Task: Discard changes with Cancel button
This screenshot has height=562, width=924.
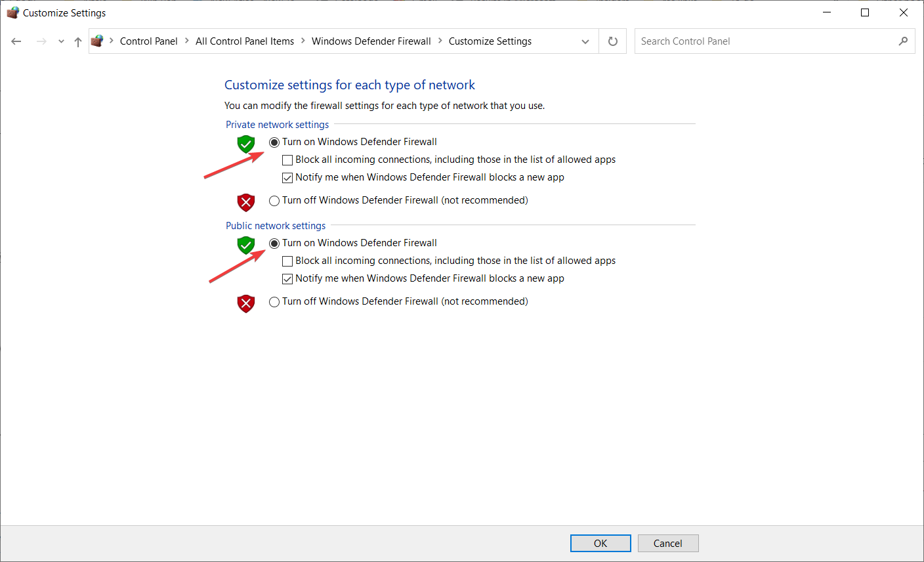Action: (668, 543)
